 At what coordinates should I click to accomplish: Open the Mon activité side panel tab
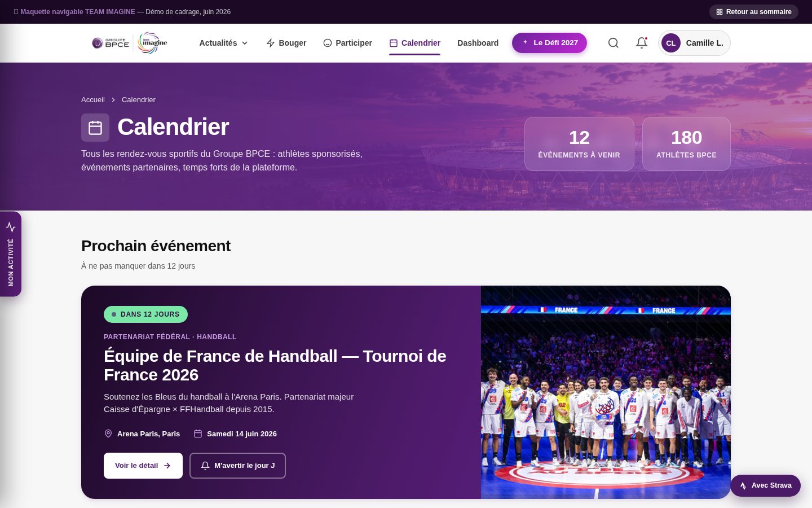[x=11, y=254]
